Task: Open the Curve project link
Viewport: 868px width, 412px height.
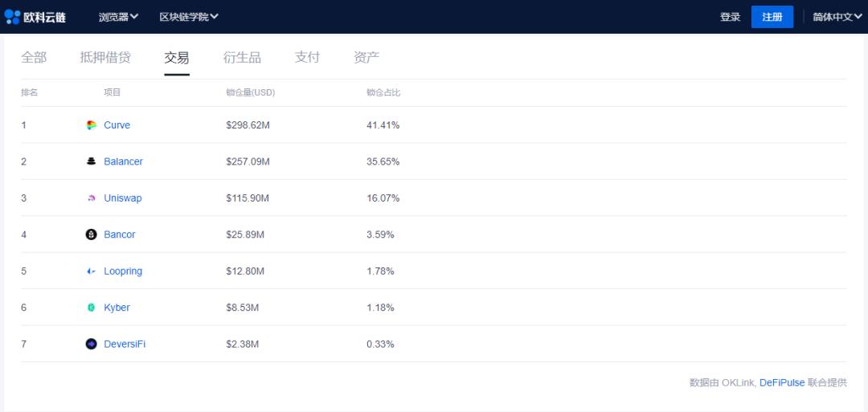Action: (117, 125)
